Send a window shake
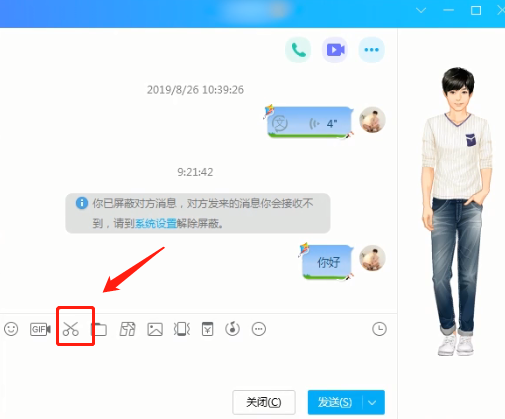This screenshot has width=505, height=419. [x=182, y=329]
